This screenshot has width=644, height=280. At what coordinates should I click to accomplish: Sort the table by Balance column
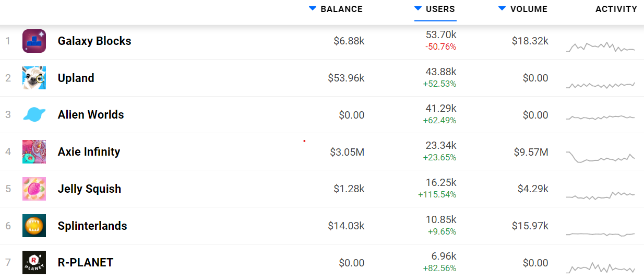pos(336,9)
